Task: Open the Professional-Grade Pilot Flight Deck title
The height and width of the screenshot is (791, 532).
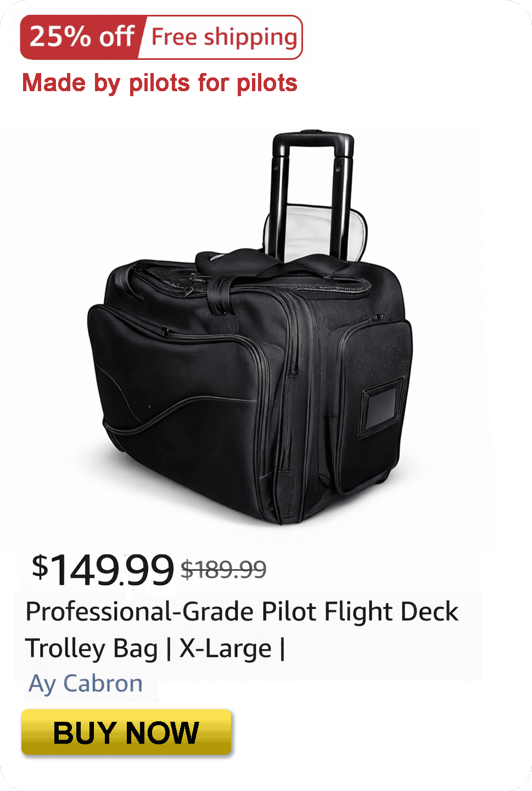Action: tap(242, 611)
